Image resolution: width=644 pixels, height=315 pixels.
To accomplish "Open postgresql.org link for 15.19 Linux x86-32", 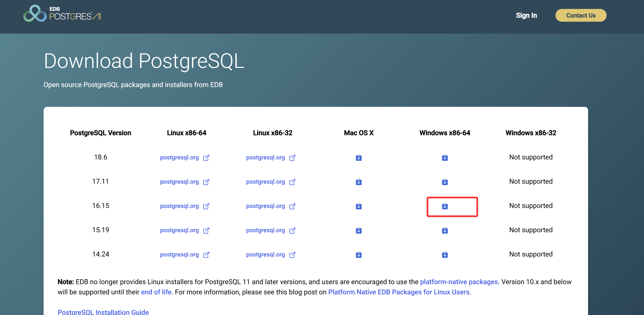I will pyautogui.click(x=271, y=231).
